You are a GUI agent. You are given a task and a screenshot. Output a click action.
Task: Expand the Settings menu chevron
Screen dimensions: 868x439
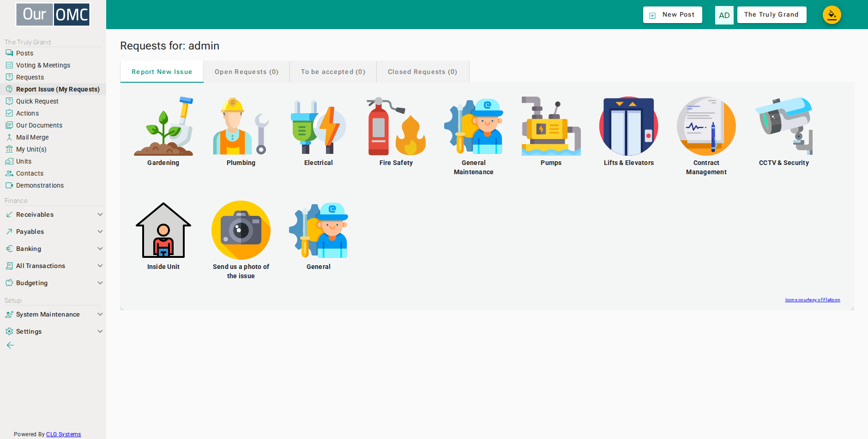tap(100, 331)
